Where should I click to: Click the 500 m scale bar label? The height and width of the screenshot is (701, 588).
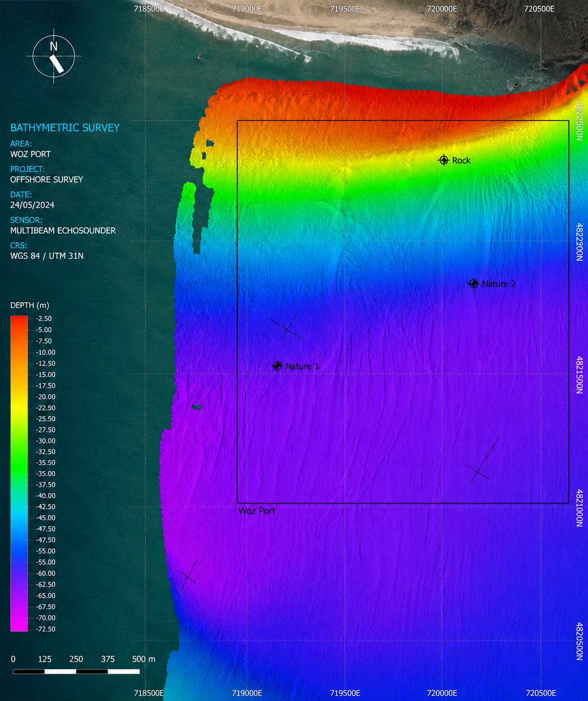144,659
